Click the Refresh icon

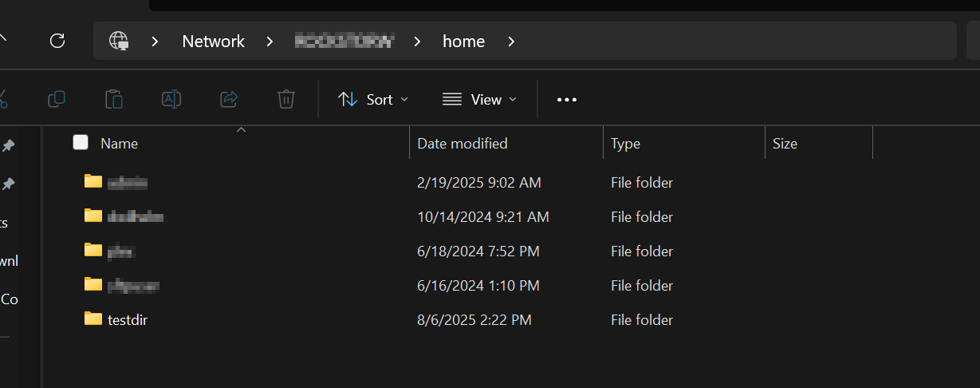(x=57, y=41)
